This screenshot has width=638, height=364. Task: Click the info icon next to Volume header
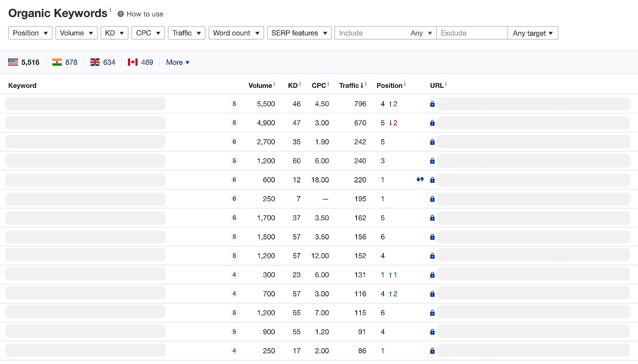click(x=274, y=84)
